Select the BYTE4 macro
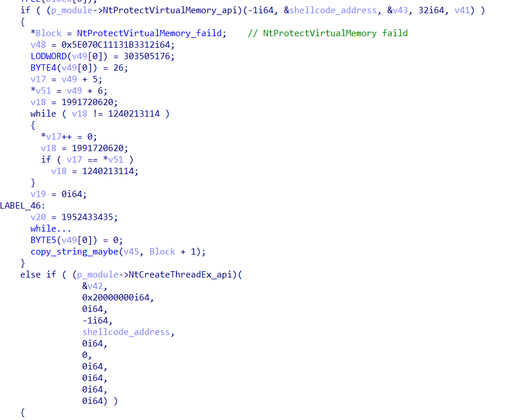This screenshot has height=420, width=520. click(x=44, y=68)
